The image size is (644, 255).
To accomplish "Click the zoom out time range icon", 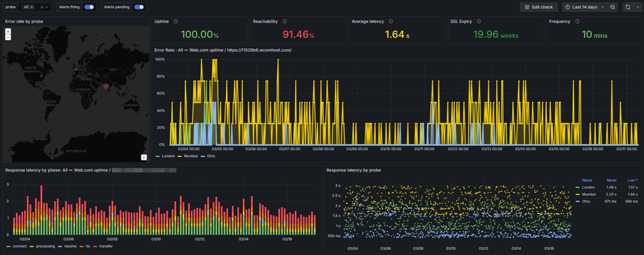I will pos(613,7).
